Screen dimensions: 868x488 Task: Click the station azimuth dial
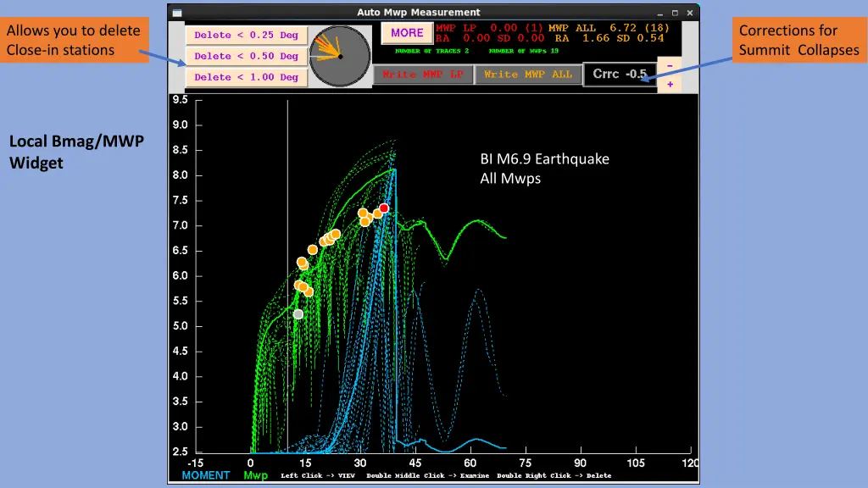[x=340, y=56]
